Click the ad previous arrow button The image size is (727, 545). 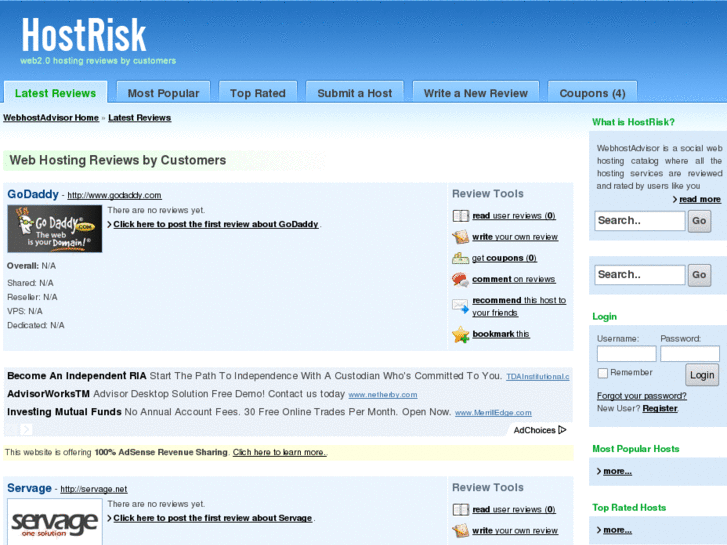[x=11, y=430]
